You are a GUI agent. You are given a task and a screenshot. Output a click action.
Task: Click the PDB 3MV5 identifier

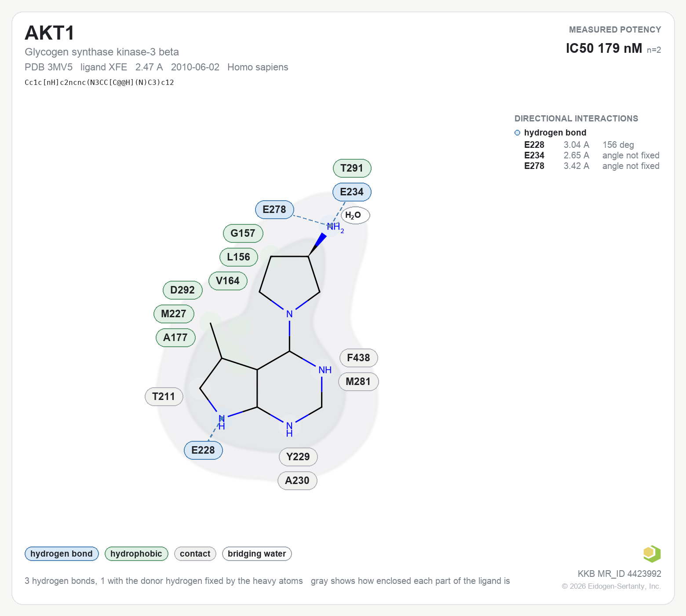(49, 67)
